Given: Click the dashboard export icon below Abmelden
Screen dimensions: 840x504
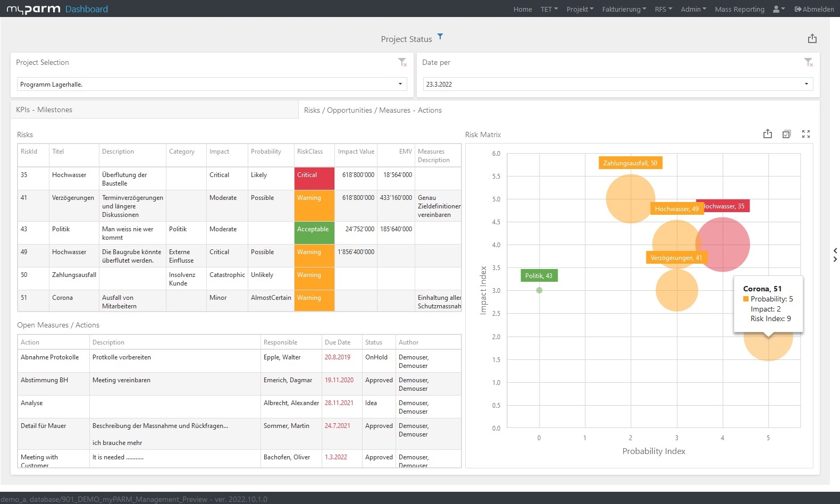Looking at the screenshot, I should coord(812,38).
